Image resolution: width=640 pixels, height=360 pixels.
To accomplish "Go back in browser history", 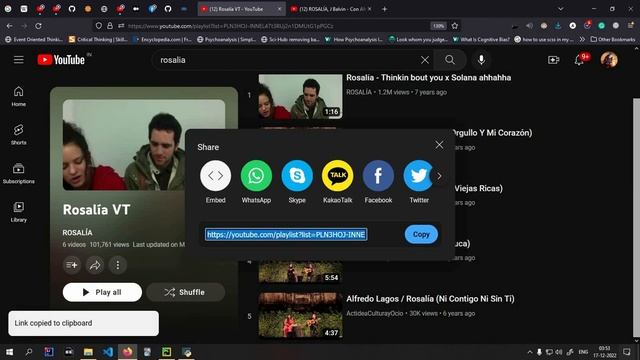I will pyautogui.click(x=9, y=26).
